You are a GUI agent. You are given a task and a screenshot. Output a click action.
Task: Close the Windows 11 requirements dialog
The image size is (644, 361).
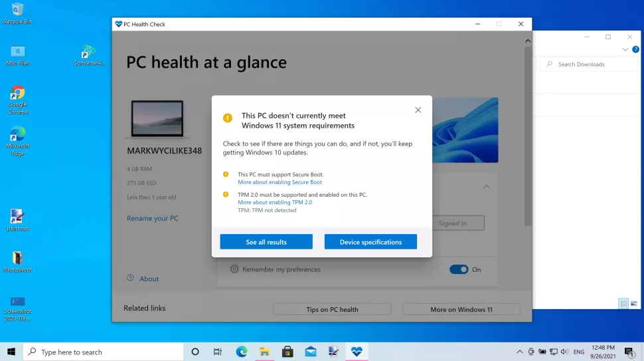click(418, 110)
